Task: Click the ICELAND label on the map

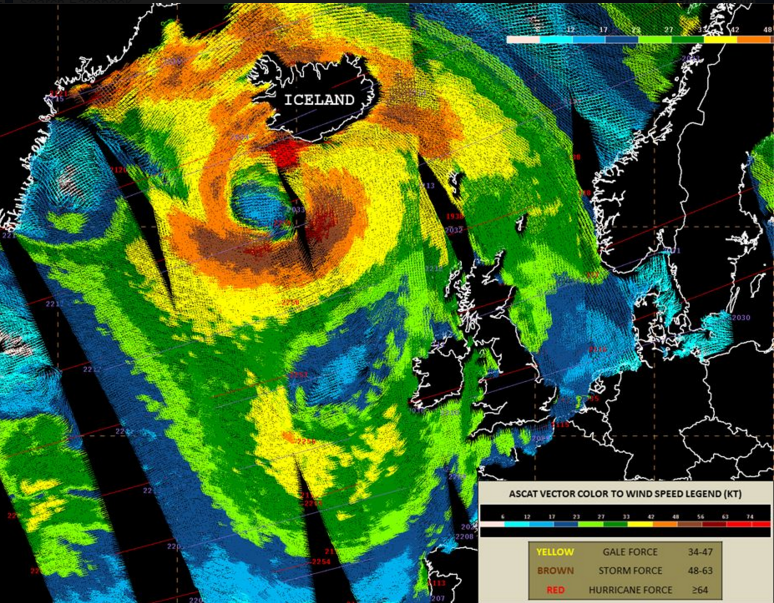Action: (x=319, y=100)
